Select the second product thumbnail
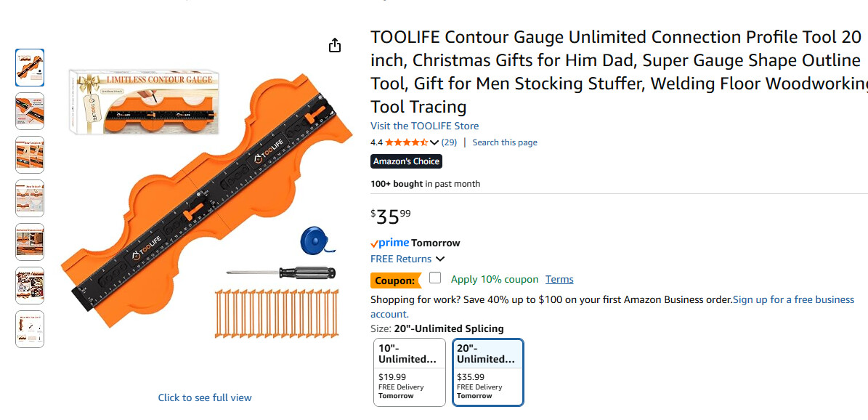Image resolution: width=868 pixels, height=420 pixels. tap(30, 110)
